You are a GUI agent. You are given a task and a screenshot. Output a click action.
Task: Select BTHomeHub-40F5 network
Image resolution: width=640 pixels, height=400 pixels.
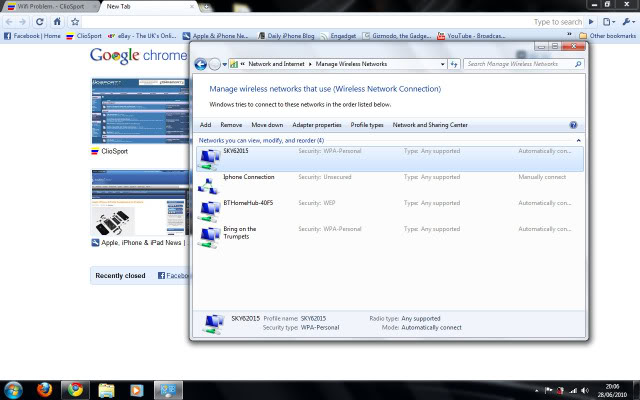pos(390,211)
